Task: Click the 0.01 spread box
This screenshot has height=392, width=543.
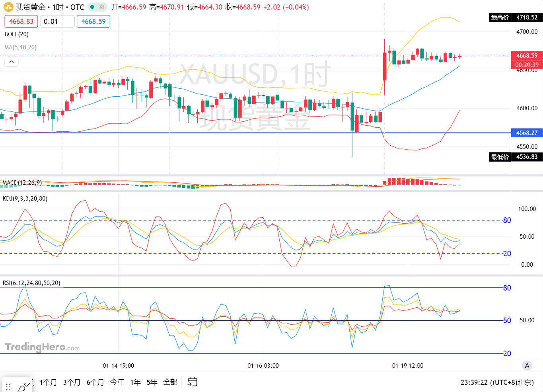Action: 57,21
